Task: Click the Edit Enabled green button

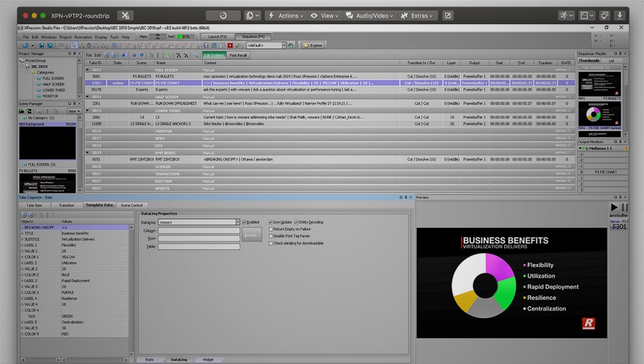Action: click(214, 55)
